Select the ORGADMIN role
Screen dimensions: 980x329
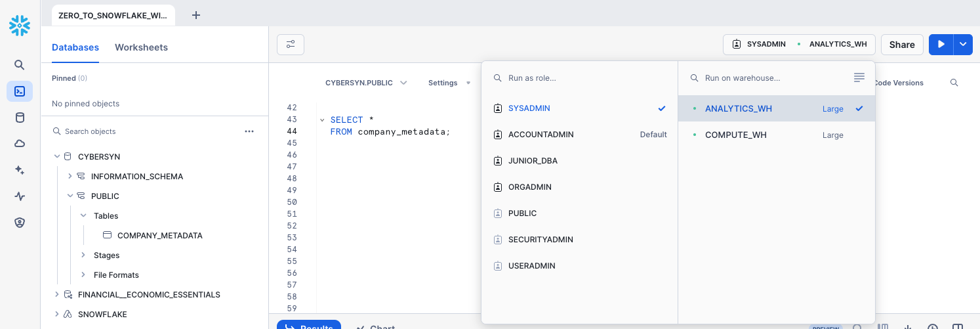pos(579,187)
